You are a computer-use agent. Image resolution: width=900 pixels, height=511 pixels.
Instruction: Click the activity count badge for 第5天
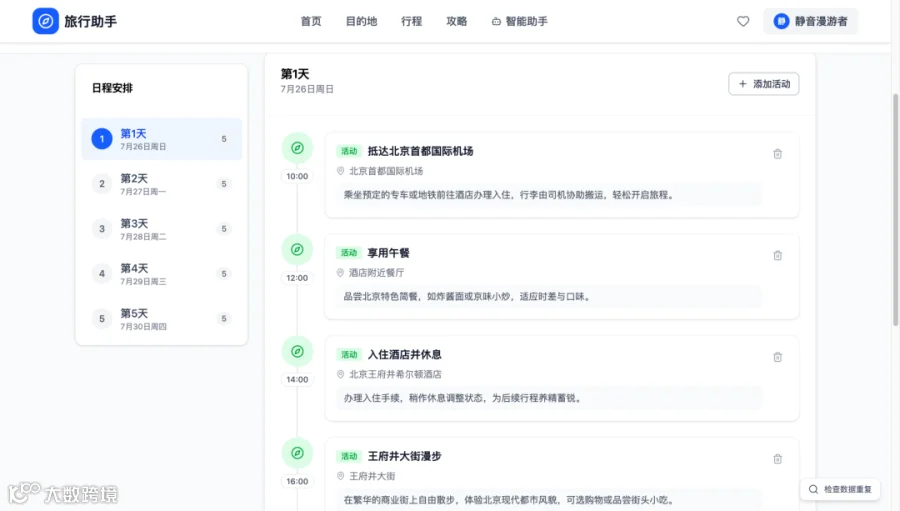pyautogui.click(x=224, y=318)
